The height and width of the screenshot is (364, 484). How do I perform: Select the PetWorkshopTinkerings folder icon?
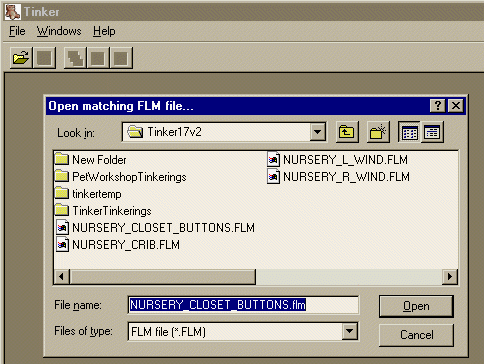tap(62, 176)
